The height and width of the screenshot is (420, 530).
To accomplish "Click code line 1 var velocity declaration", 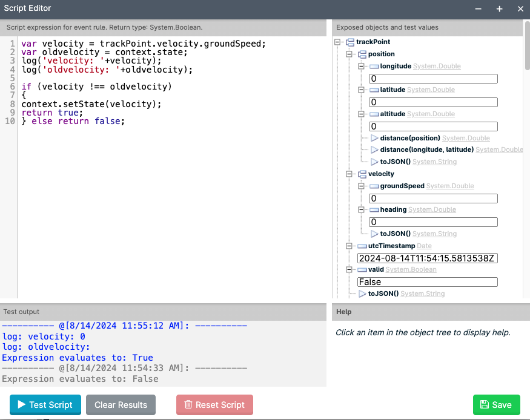I will coord(144,44).
